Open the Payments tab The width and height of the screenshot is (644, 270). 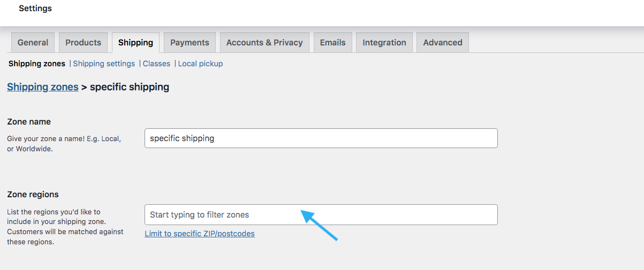(190, 43)
